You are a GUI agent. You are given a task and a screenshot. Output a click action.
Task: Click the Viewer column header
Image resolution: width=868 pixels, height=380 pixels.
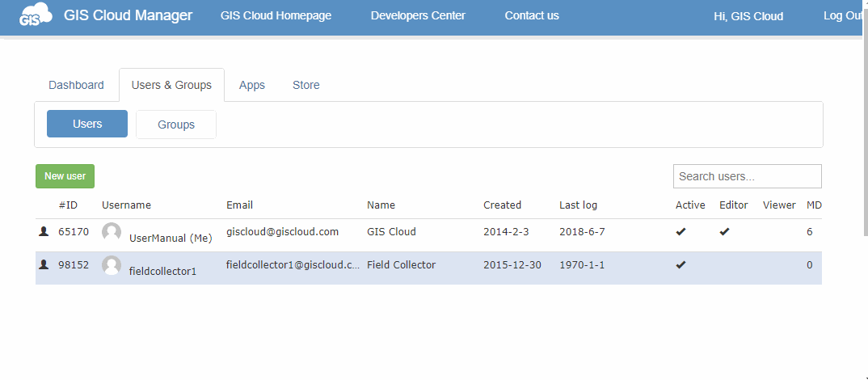coord(779,205)
